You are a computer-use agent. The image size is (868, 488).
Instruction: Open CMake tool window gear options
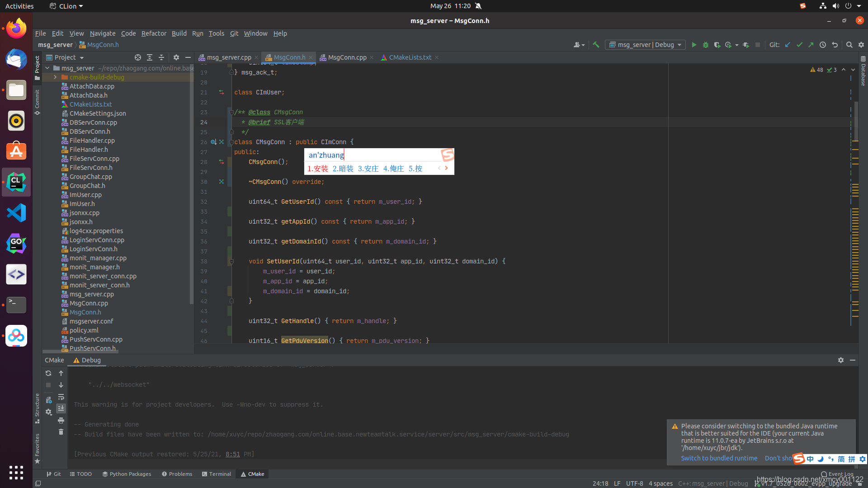[x=841, y=360]
